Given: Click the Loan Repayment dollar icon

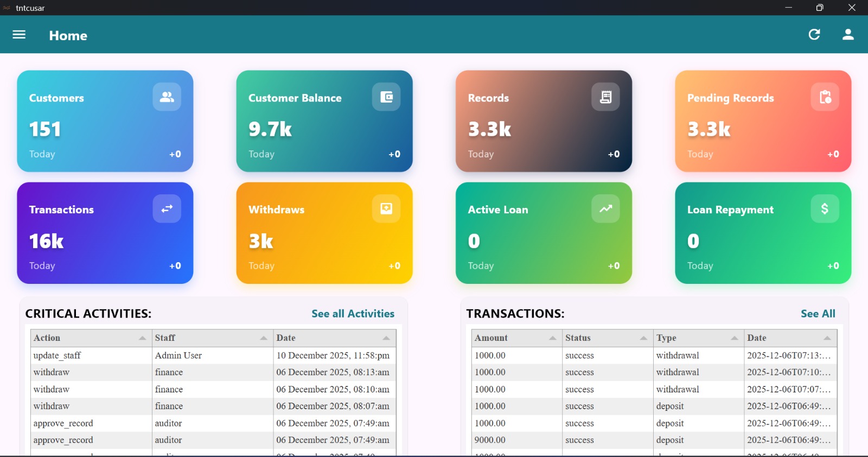Looking at the screenshot, I should (x=825, y=209).
